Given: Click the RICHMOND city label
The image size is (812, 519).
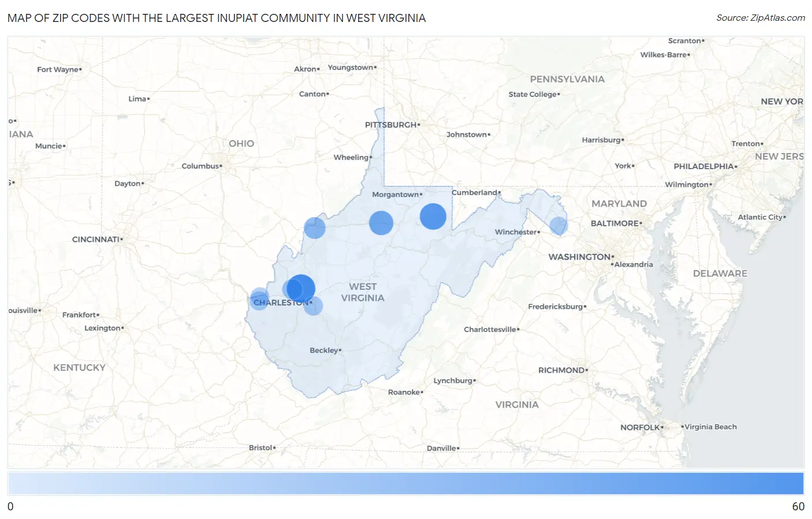Looking at the screenshot, I should pyautogui.click(x=561, y=371).
